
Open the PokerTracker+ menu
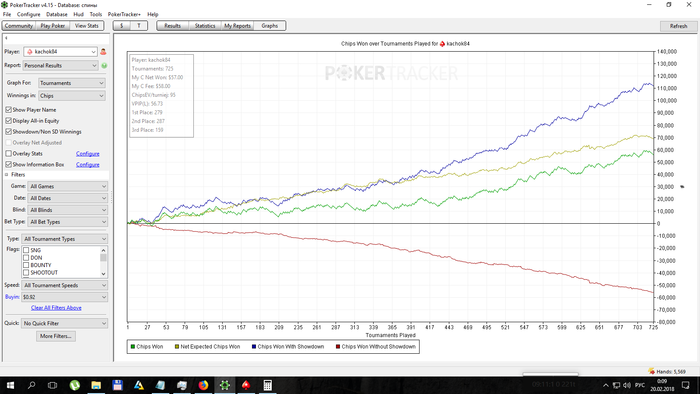pyautogui.click(x=124, y=14)
